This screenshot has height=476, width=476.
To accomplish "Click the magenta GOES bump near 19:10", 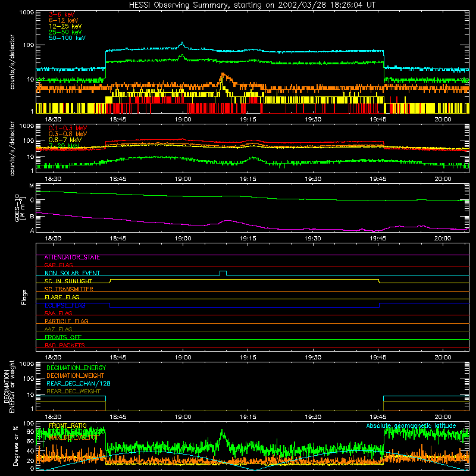I will coord(227,221).
